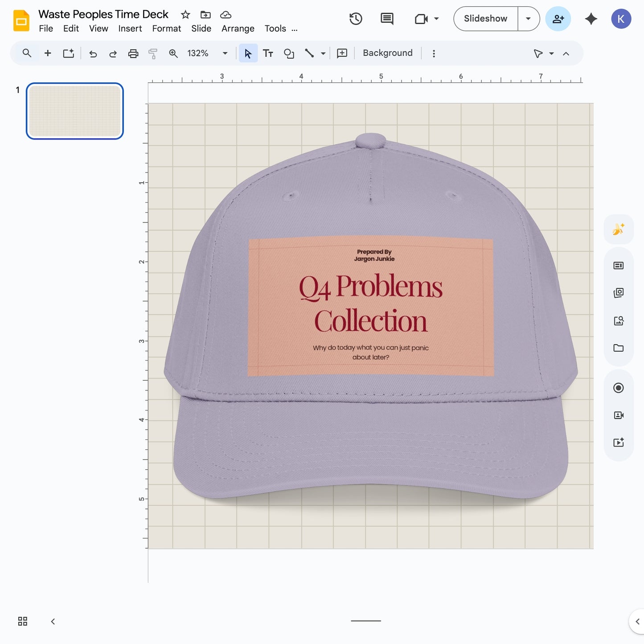Open the Tools menu
644x644 pixels.
point(275,29)
